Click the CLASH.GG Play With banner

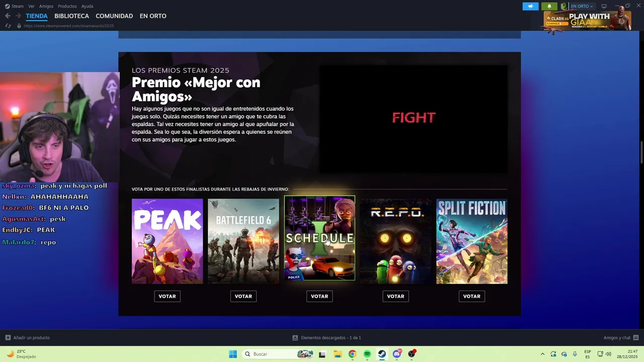point(587,20)
